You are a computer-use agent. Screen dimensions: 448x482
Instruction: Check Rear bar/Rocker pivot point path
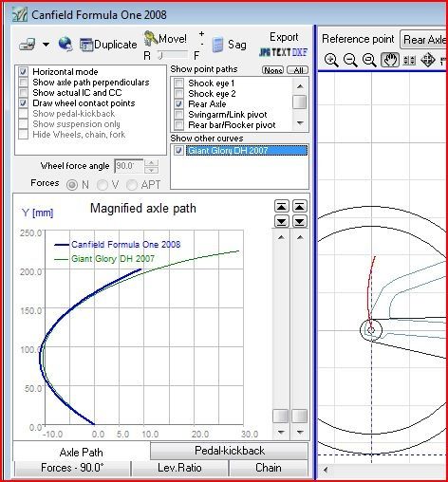point(179,124)
